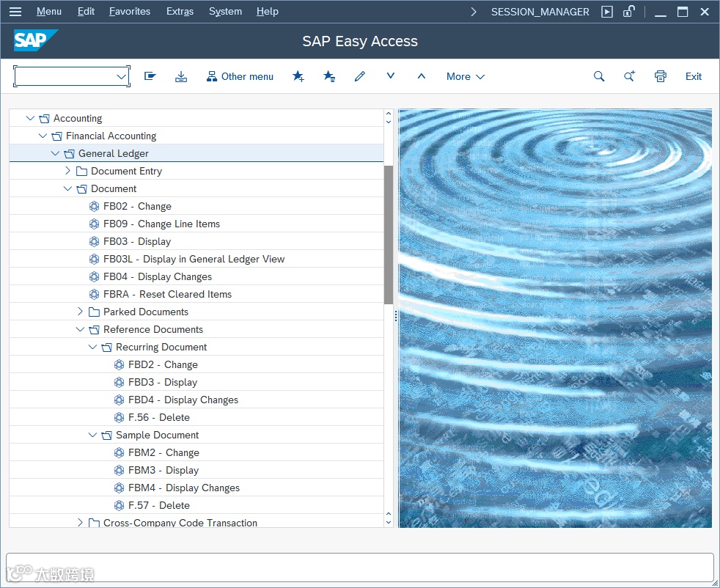Click the lock icon in title bar
The height and width of the screenshot is (588, 720).
pyautogui.click(x=628, y=12)
